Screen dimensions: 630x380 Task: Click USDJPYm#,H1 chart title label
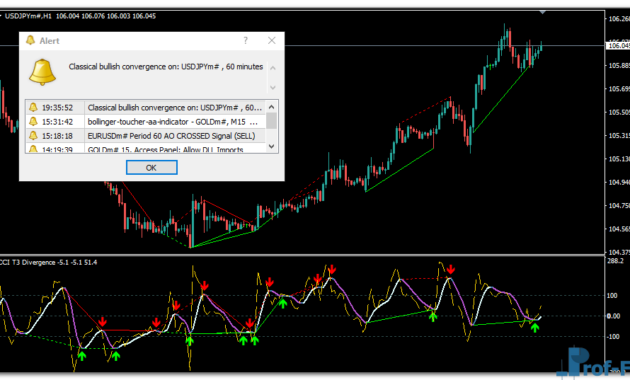coord(28,16)
